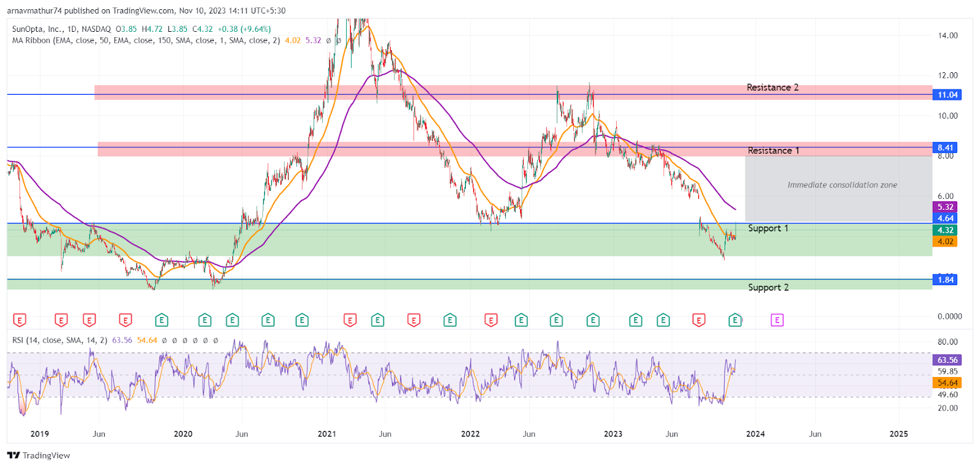Screen dimensions: 980x467
Task: Click the low value L3.85 in the legend
Action: (178, 29)
